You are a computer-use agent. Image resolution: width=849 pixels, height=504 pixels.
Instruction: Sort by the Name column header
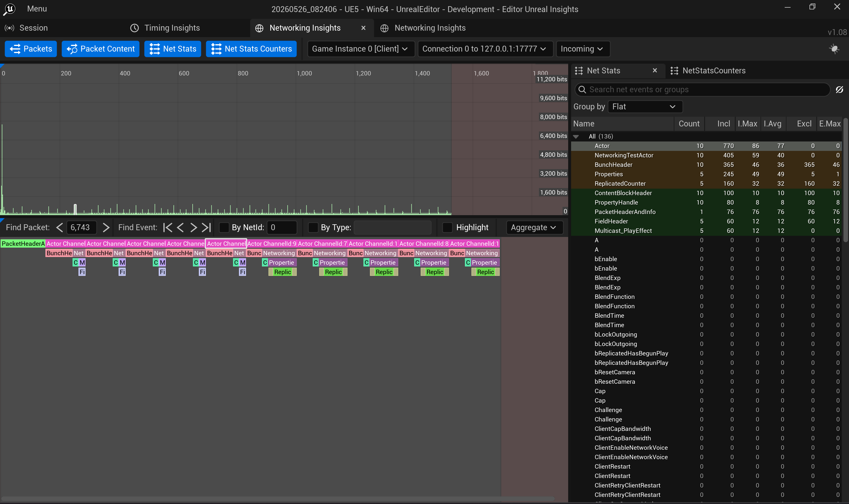click(x=623, y=123)
